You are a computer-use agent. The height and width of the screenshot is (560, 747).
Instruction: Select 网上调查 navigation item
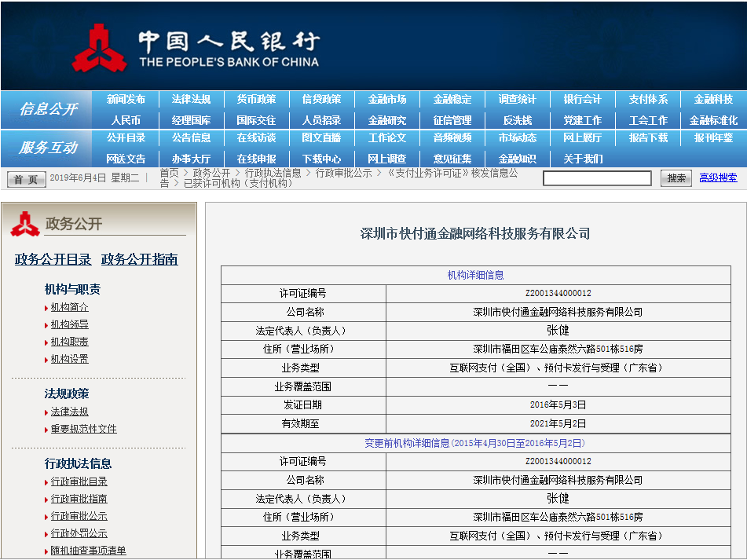coord(386,159)
